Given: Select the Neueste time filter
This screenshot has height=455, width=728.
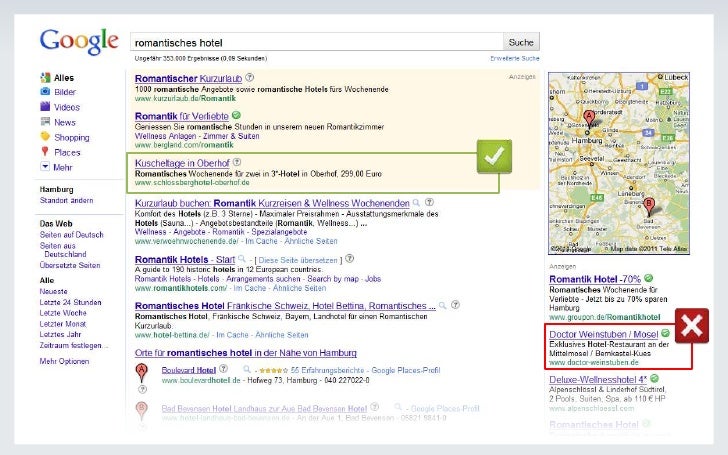Looking at the screenshot, I should [53, 291].
